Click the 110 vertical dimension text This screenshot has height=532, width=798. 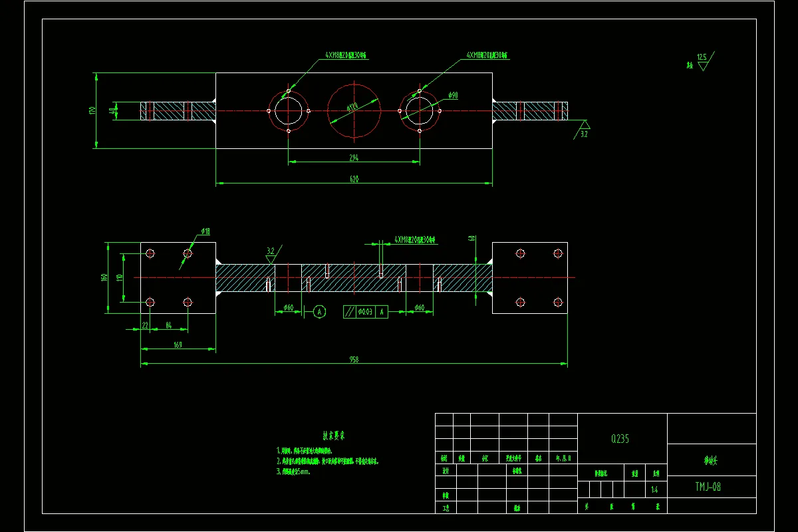pos(120,277)
